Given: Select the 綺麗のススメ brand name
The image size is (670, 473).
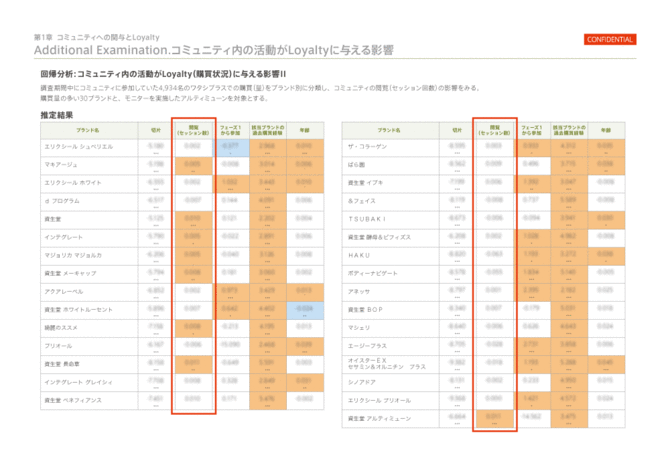Looking at the screenshot, I should click(61, 328).
